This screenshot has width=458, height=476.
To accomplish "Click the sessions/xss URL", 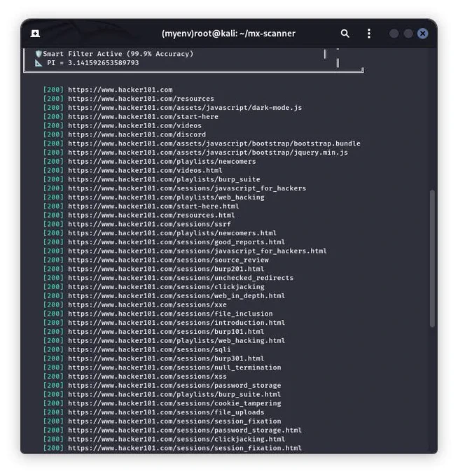I will (147, 377).
